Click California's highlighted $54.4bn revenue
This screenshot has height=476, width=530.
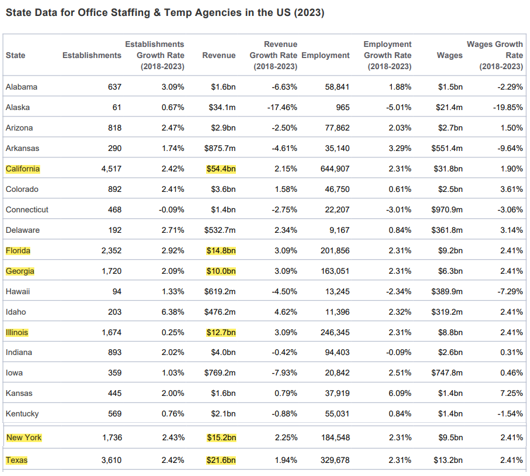[221, 169]
